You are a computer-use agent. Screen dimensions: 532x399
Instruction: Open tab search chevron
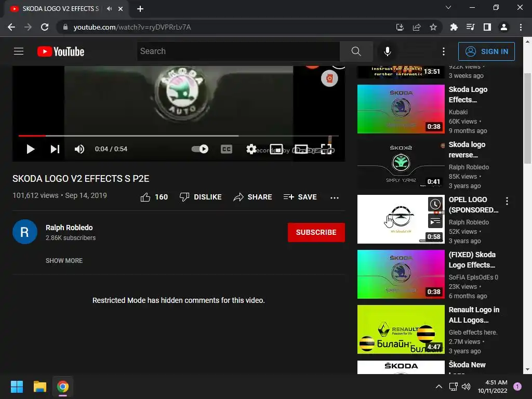448,7
